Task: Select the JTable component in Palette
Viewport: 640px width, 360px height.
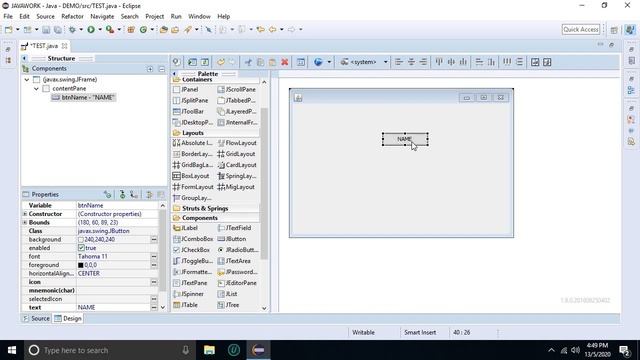Action: 186,305
